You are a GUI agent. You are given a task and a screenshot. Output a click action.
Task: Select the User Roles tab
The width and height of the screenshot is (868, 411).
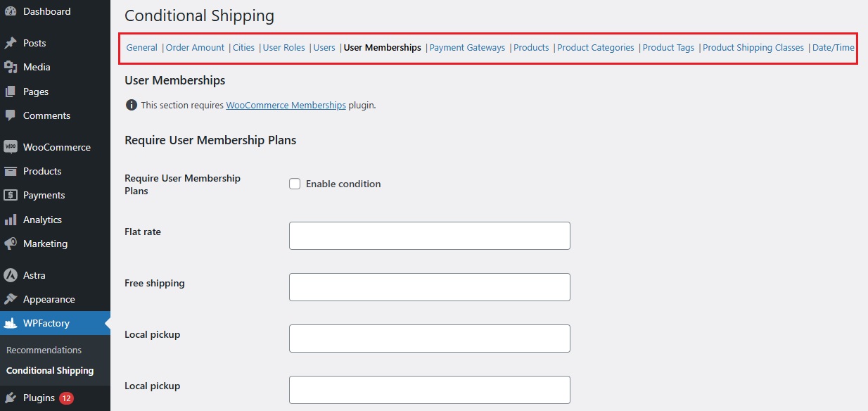pos(284,48)
